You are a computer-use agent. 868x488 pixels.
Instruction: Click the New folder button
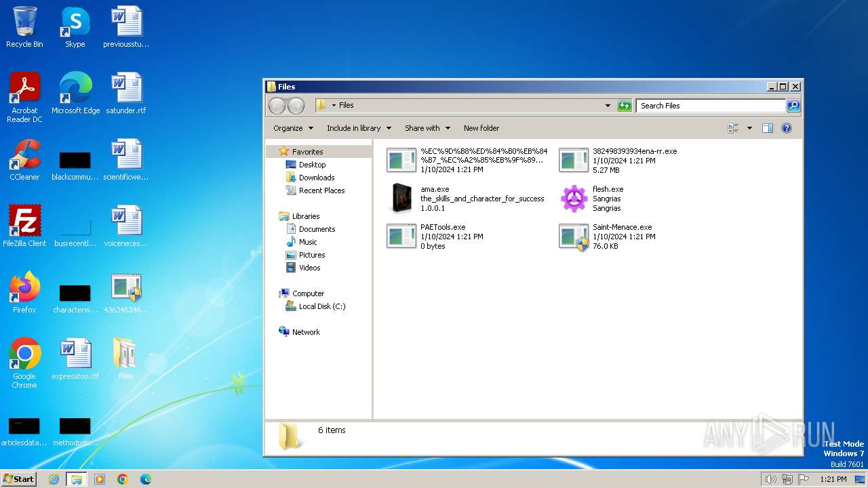point(481,128)
